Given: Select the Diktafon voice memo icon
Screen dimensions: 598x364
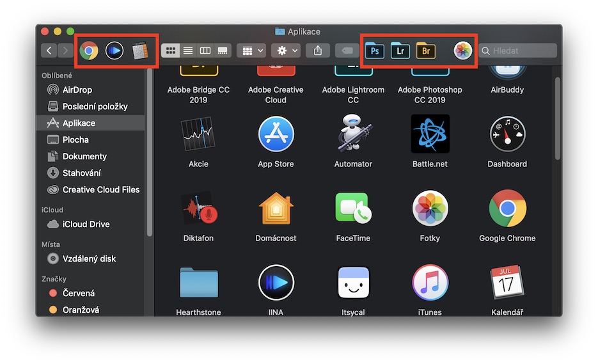Looking at the screenshot, I should pyautogui.click(x=199, y=208).
